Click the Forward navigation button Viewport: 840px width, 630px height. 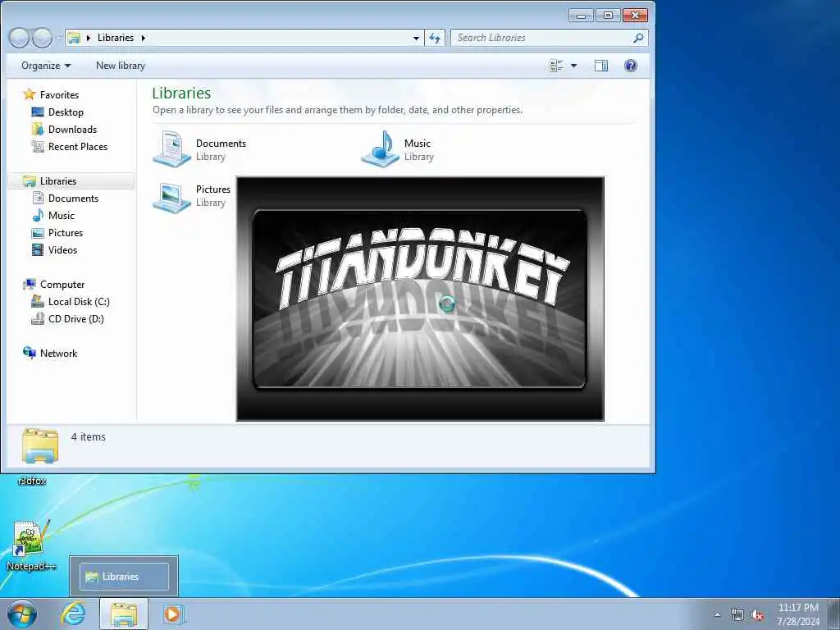(43, 38)
